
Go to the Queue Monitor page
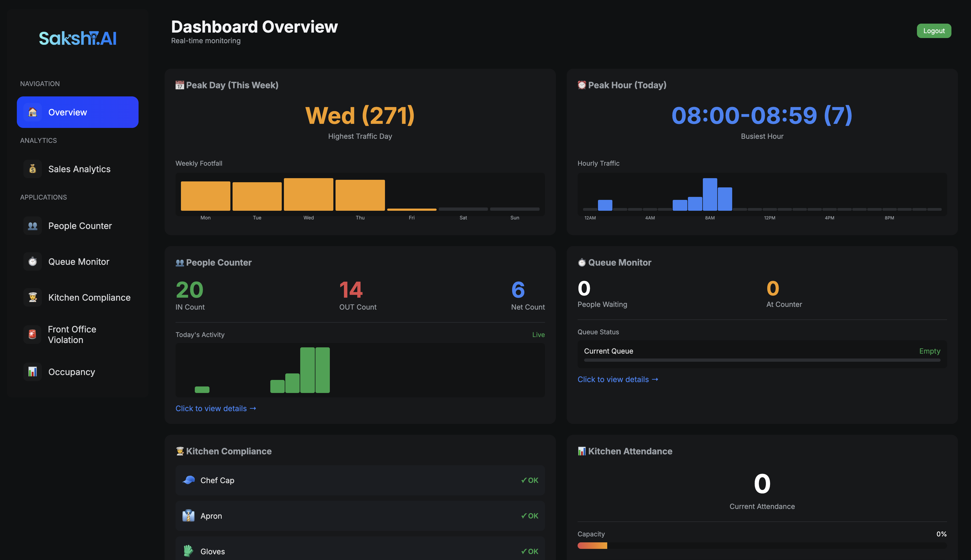(79, 262)
